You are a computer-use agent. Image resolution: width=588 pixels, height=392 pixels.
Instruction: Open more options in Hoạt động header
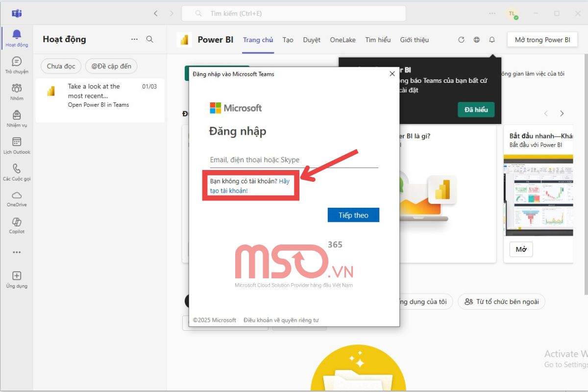(x=134, y=39)
